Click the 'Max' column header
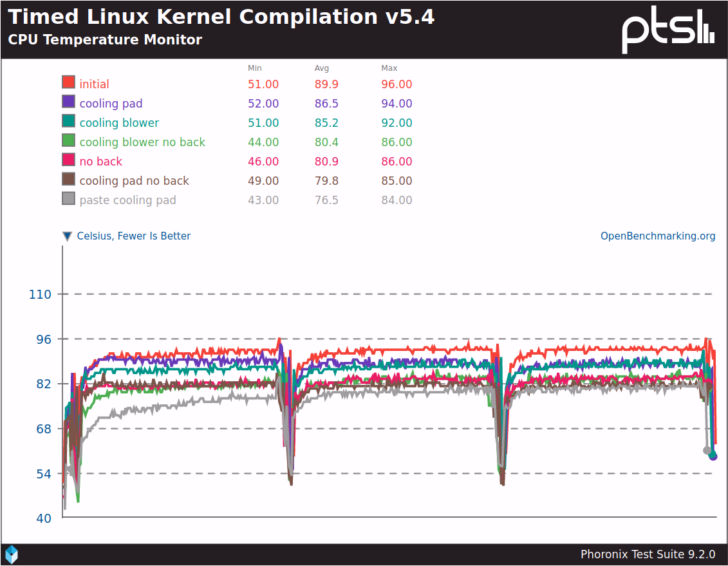 389,68
